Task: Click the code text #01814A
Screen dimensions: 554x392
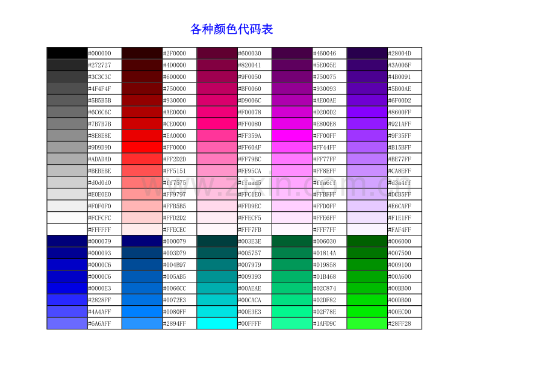Action: click(325, 254)
